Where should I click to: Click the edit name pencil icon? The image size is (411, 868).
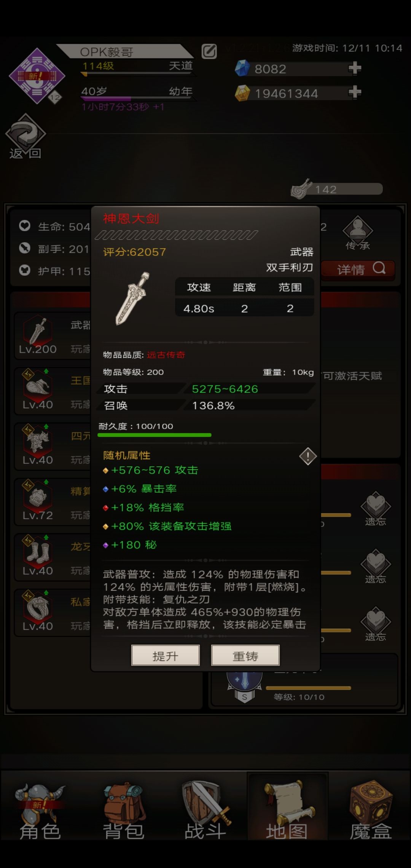click(x=209, y=51)
